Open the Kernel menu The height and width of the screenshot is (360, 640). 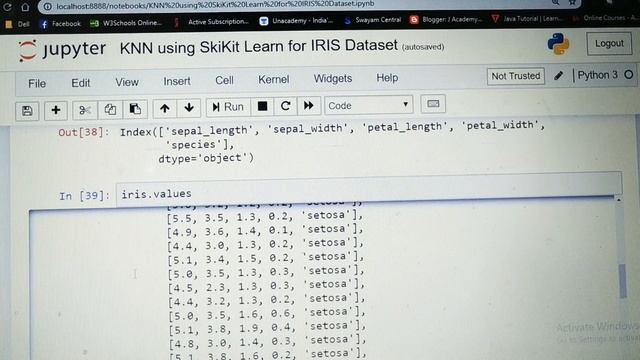[x=273, y=79]
